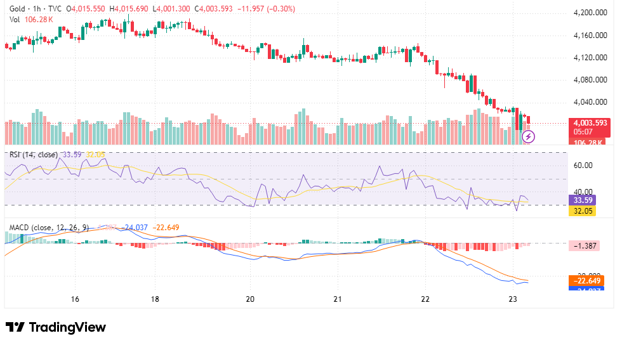Click the yellow 32.05 value in RSI legend
Screen dimensions: 622x364
[95, 155]
